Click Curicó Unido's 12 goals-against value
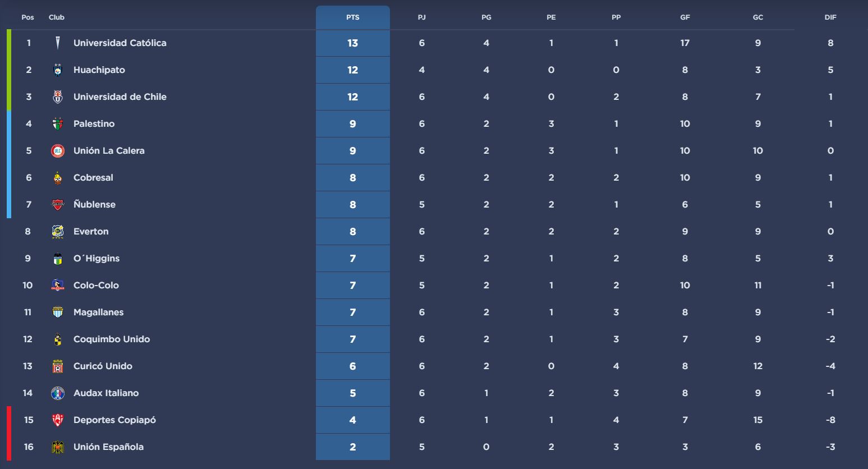 (x=758, y=366)
